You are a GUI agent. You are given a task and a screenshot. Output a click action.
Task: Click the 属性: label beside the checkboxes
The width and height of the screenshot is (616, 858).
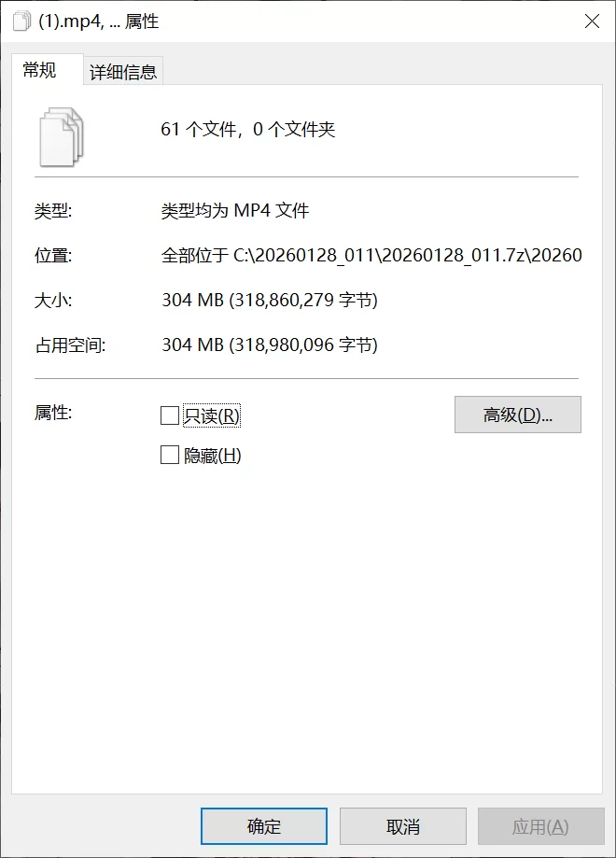click(x=53, y=413)
